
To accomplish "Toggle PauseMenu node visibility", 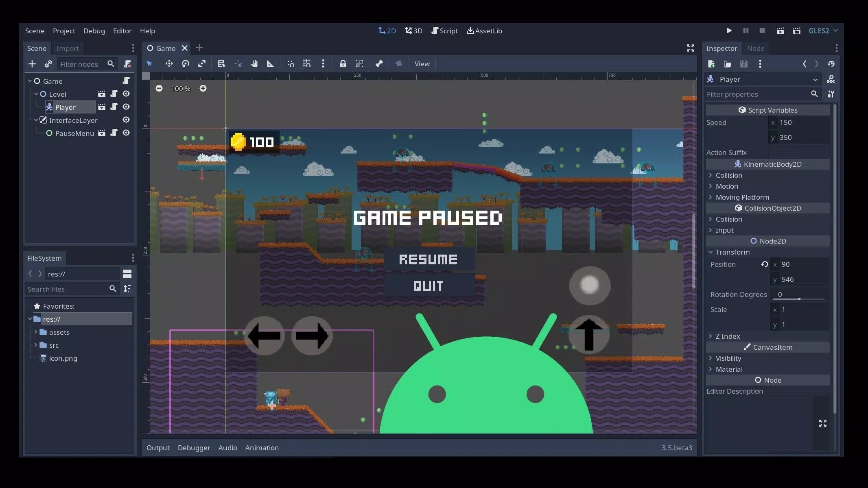I will tap(126, 133).
